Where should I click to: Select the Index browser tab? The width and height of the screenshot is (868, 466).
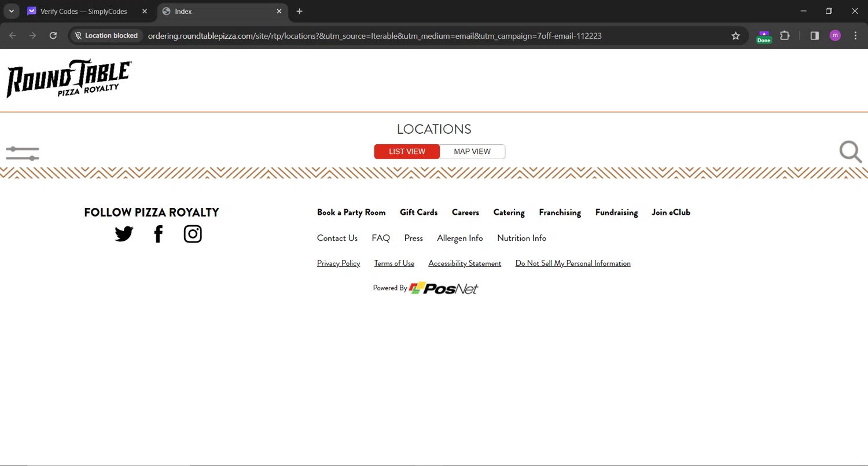click(x=223, y=12)
